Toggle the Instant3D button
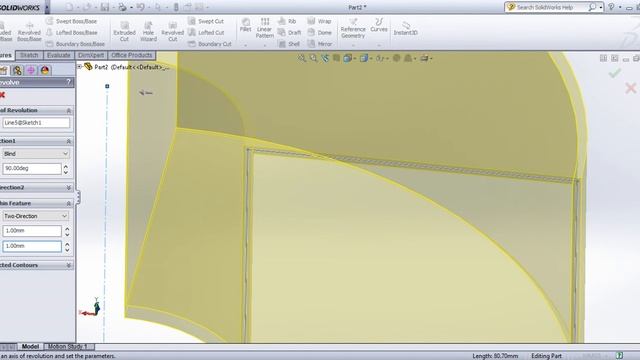 [405, 29]
